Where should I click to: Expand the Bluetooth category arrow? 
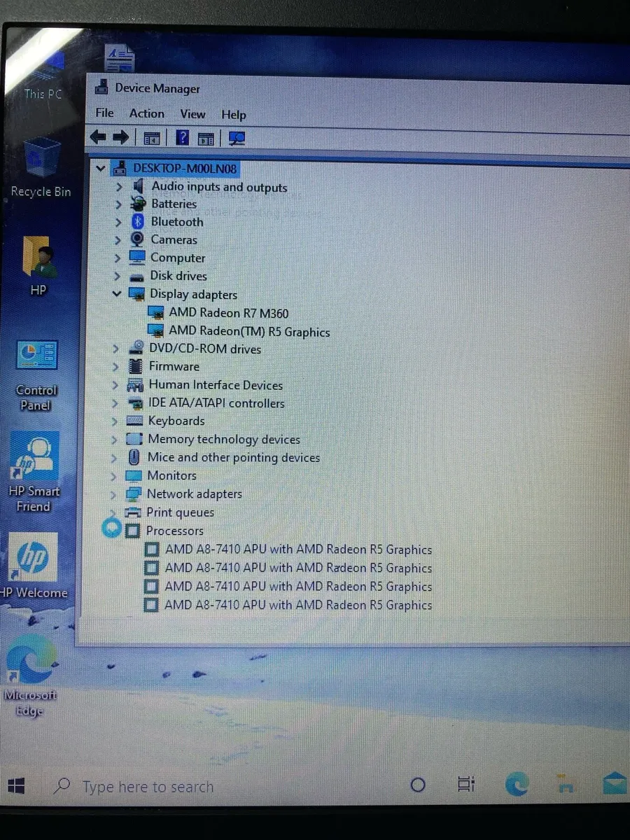point(118,223)
